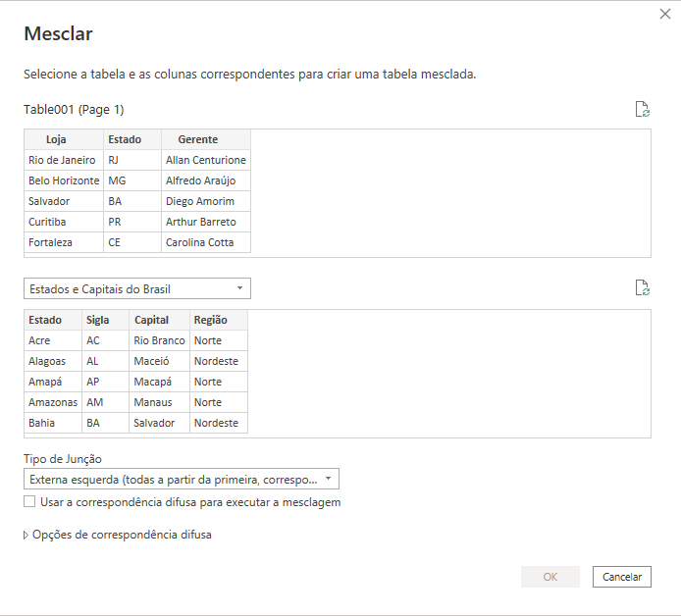Open the Tipo de Junção dropdown
Screen dimensions: 681x616
pyautogui.click(x=182, y=480)
